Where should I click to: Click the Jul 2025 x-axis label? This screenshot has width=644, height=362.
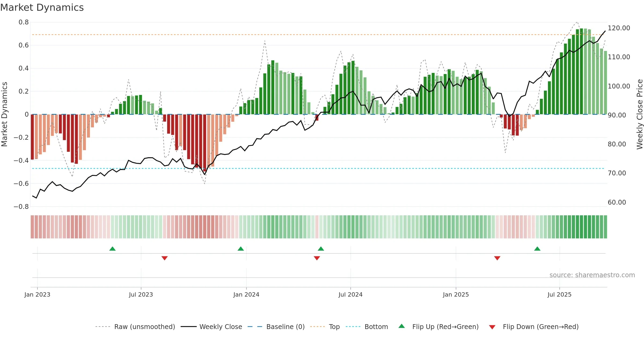coord(559,294)
